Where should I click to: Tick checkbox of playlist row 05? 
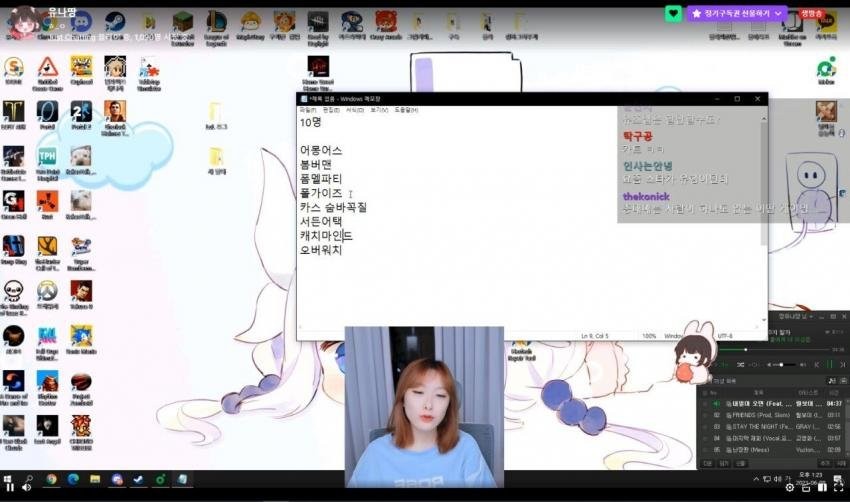pyautogui.click(x=705, y=450)
